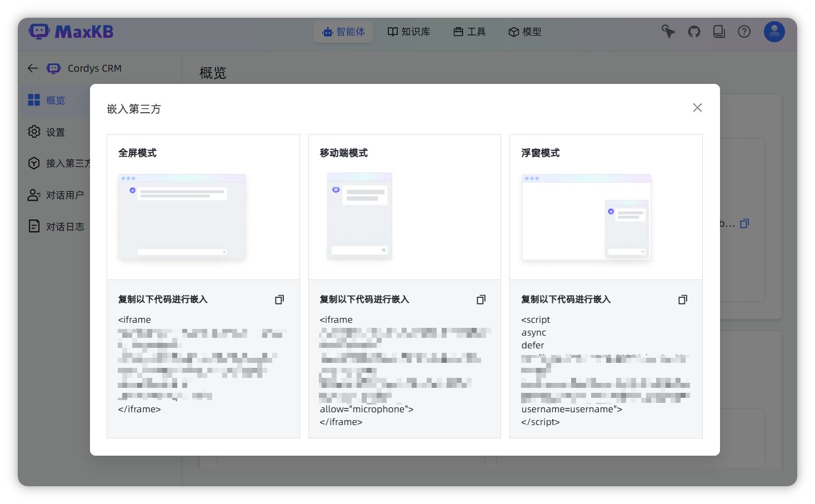This screenshot has height=504, width=815.
Task: Click the </script> closing tag text
Action: [x=541, y=422]
